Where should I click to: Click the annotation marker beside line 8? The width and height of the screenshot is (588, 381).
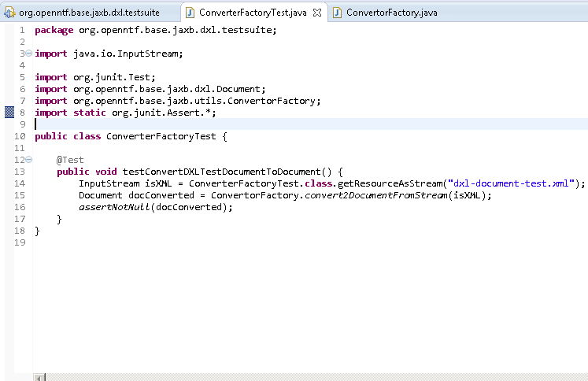tap(9, 113)
